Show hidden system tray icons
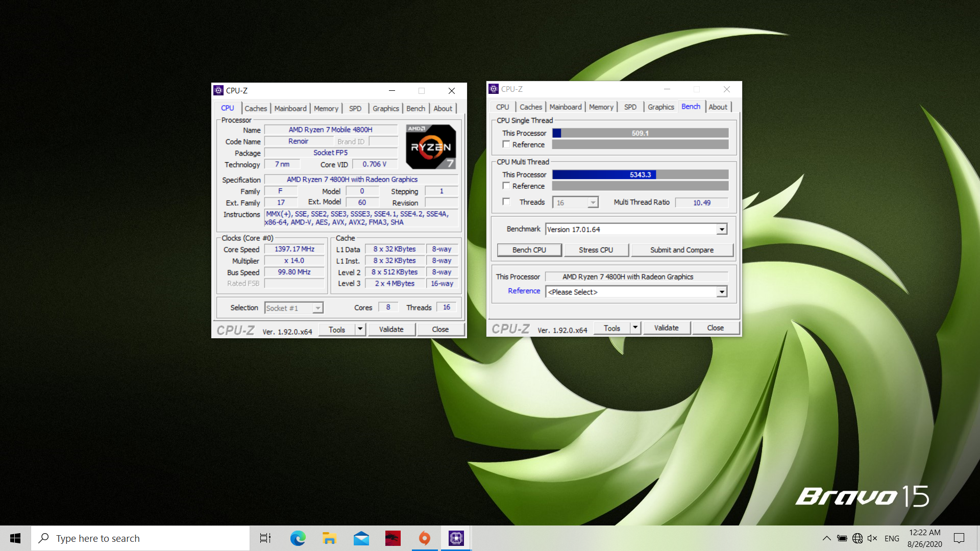 click(x=827, y=538)
